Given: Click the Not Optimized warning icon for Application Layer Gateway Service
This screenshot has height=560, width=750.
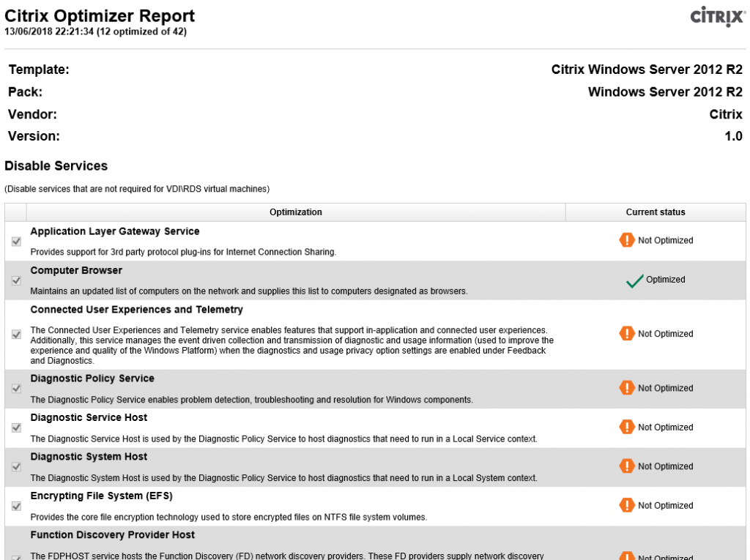Looking at the screenshot, I should click(626, 240).
